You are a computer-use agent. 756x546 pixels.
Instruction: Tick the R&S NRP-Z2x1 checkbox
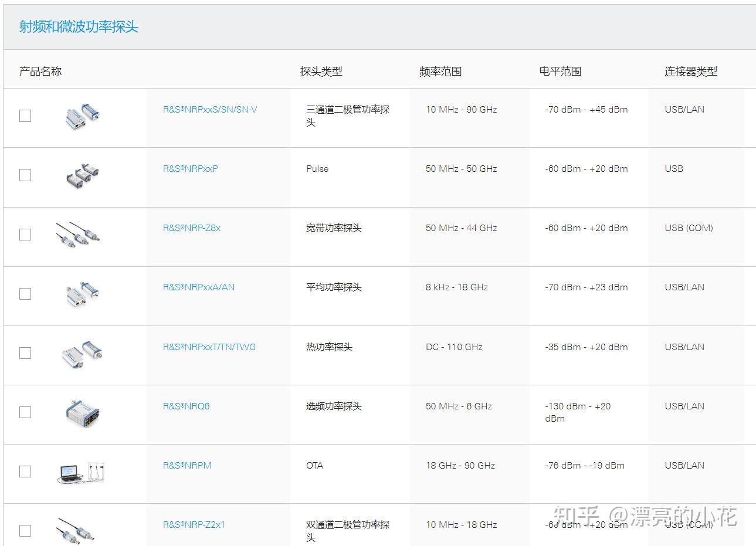point(25,530)
